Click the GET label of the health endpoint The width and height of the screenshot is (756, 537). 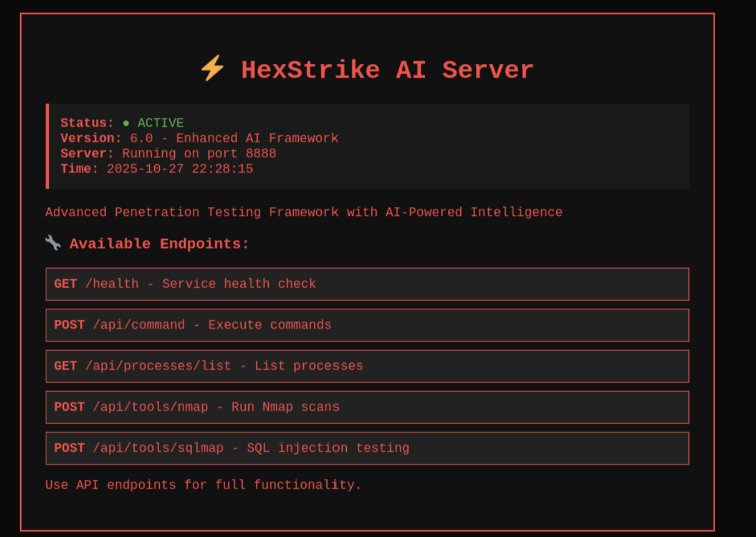pyautogui.click(x=65, y=284)
